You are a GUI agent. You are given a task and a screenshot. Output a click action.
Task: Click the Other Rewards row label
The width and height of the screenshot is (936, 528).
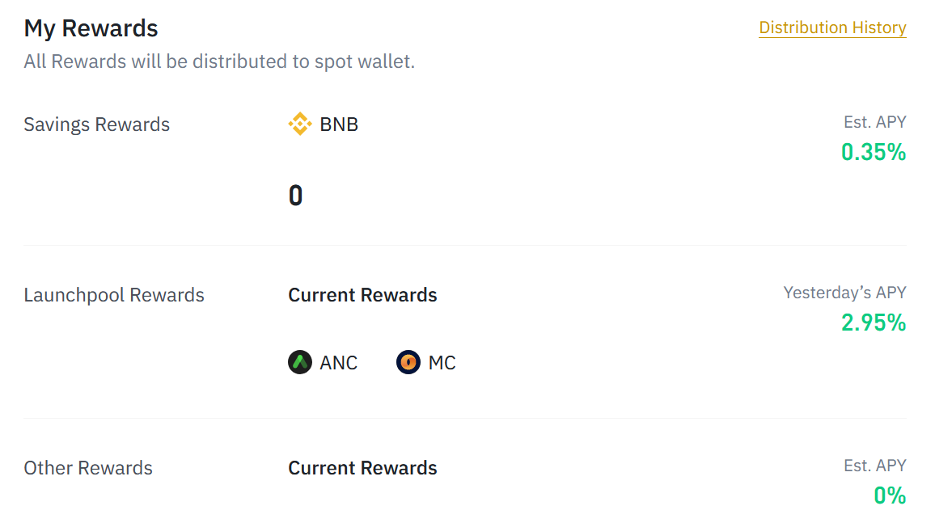coord(88,468)
